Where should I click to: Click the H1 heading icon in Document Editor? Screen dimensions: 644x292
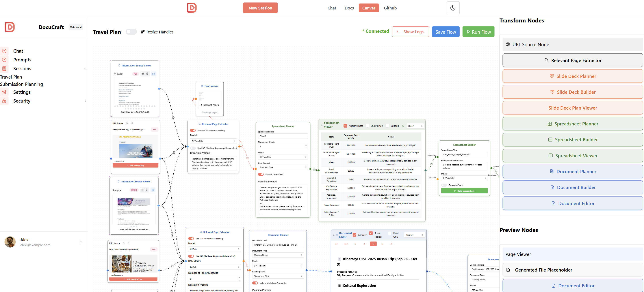(336, 244)
